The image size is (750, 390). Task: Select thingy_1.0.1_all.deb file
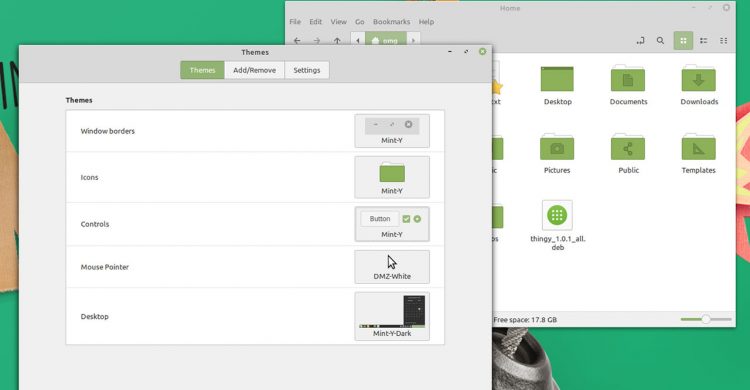pos(557,225)
